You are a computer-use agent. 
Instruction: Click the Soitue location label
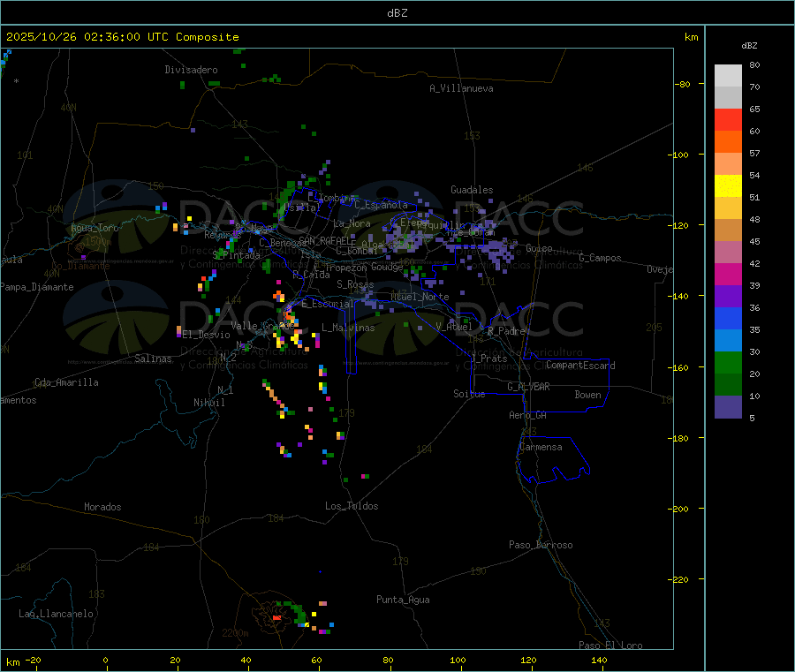click(469, 394)
